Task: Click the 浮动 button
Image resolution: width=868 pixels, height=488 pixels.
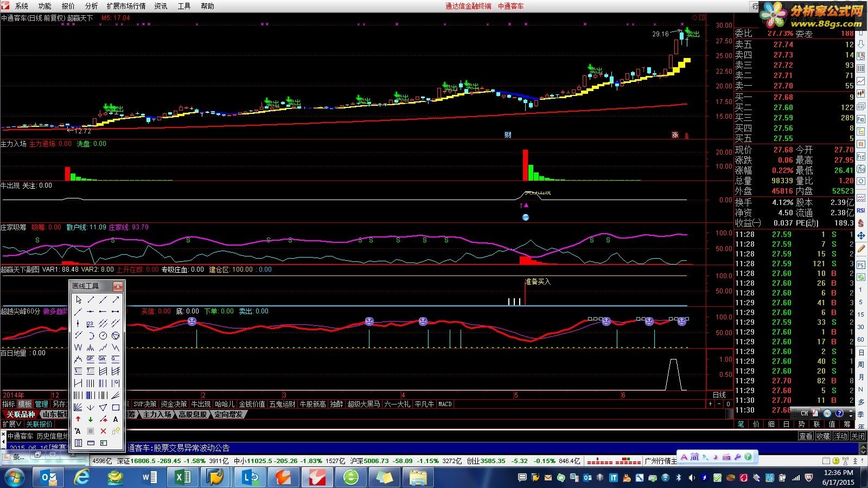Action: coord(840,436)
